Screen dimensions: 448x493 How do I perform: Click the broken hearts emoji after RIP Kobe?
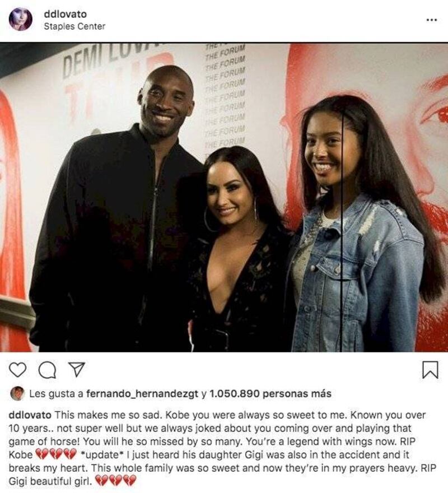click(x=55, y=454)
